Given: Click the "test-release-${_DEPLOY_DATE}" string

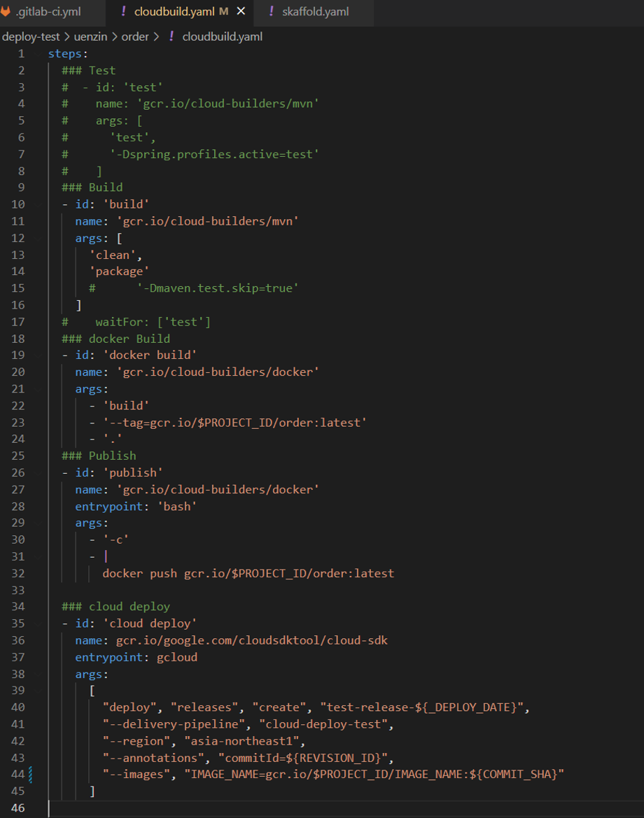Looking at the screenshot, I should (421, 707).
